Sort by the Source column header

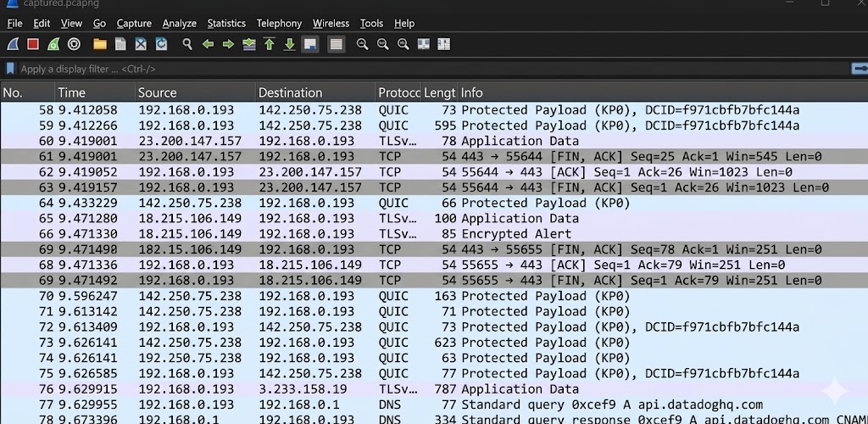pos(196,92)
